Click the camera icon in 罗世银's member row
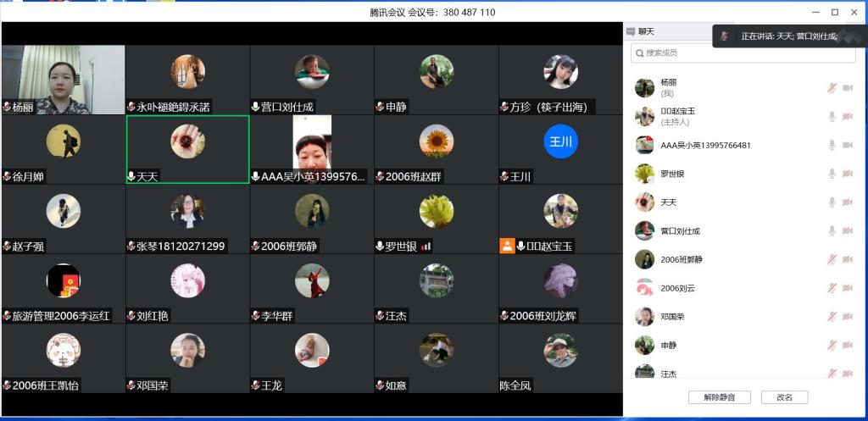 (x=847, y=174)
